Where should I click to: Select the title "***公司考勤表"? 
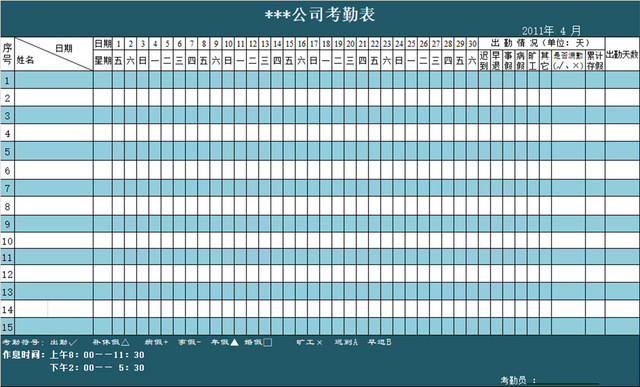(320, 15)
